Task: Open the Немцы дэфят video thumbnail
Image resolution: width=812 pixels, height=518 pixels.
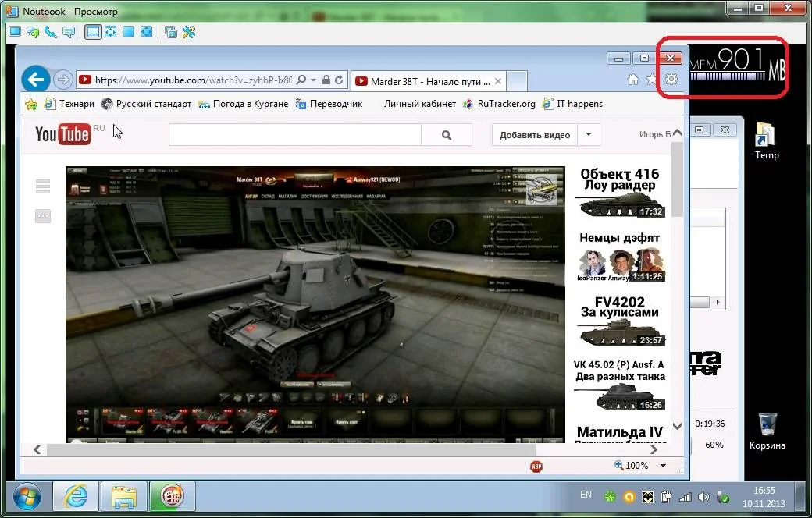Action: point(620,257)
